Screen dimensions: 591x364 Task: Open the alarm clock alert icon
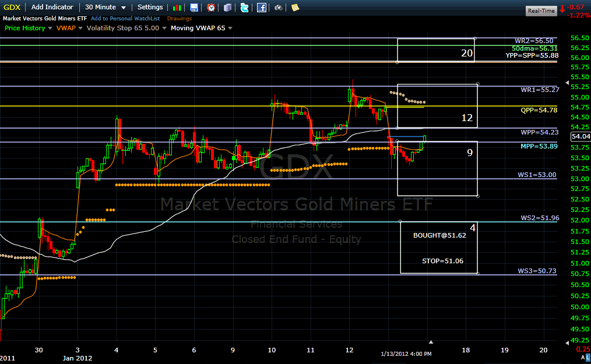tap(211, 8)
